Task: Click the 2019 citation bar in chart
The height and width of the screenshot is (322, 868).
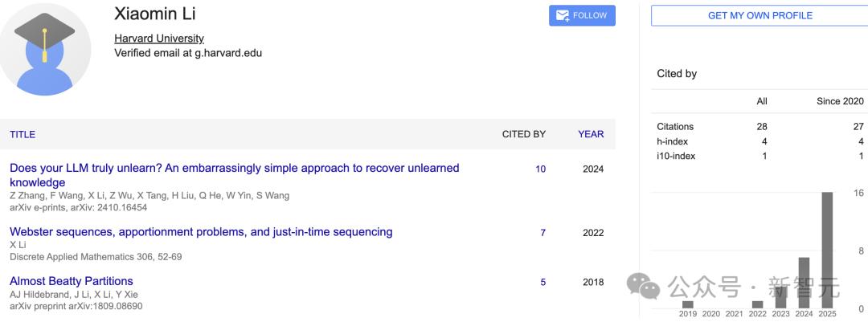Action: coord(687,304)
